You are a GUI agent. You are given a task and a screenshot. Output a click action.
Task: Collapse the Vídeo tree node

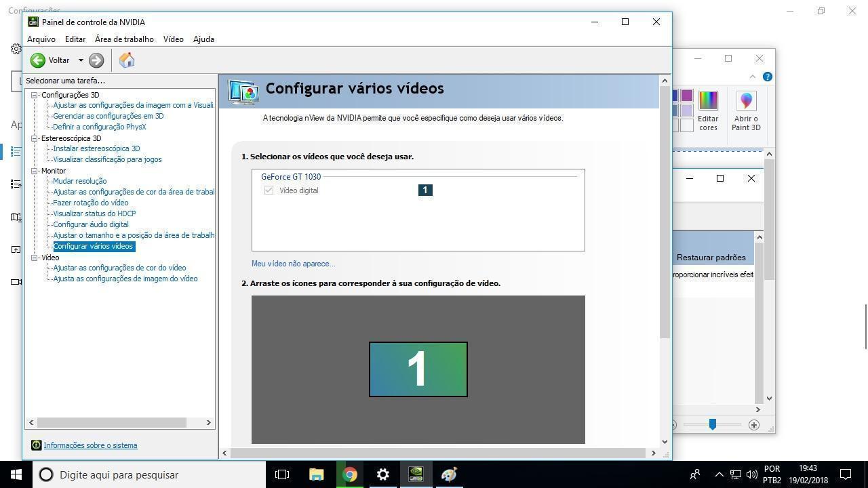[x=34, y=258]
